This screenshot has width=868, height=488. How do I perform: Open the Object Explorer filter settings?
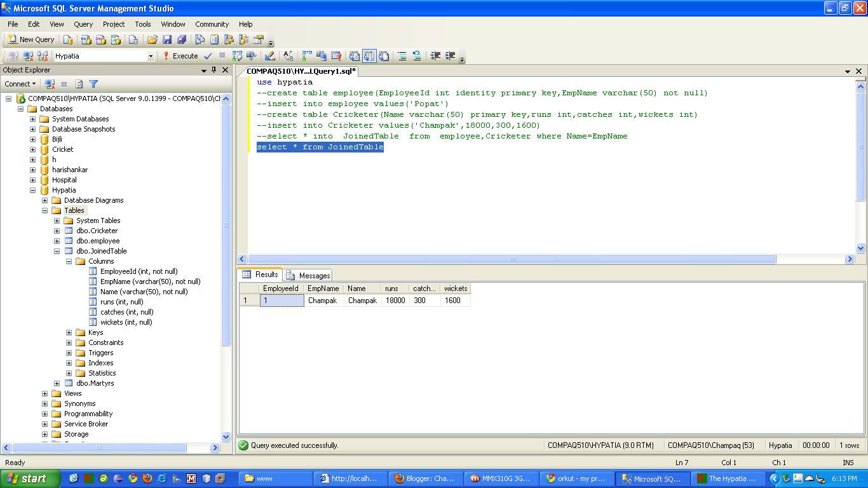(93, 84)
